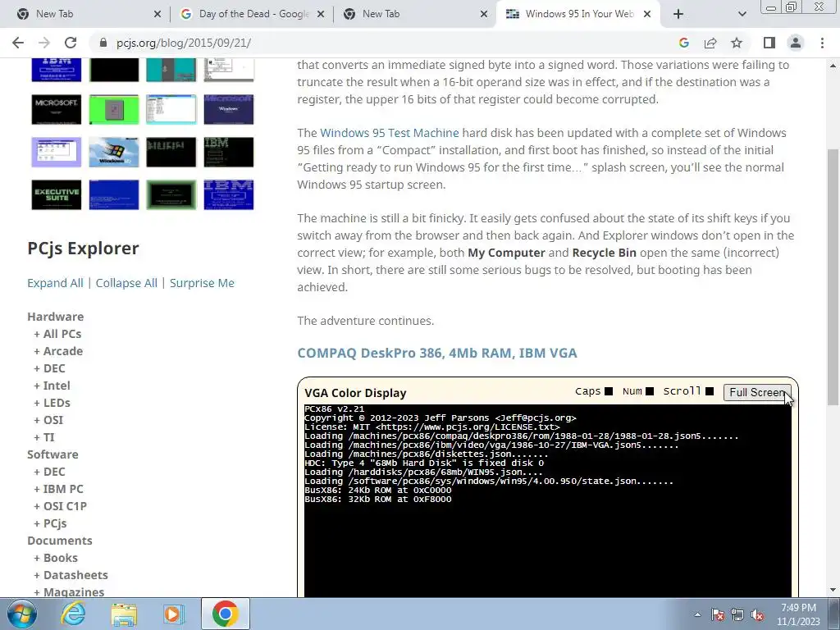Screen dimensions: 840x630
Task: Click scrollbar down arrow
Action: point(833,591)
